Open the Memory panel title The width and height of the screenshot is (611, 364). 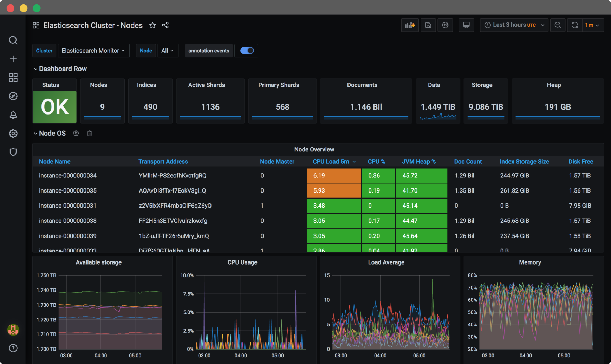coord(530,262)
